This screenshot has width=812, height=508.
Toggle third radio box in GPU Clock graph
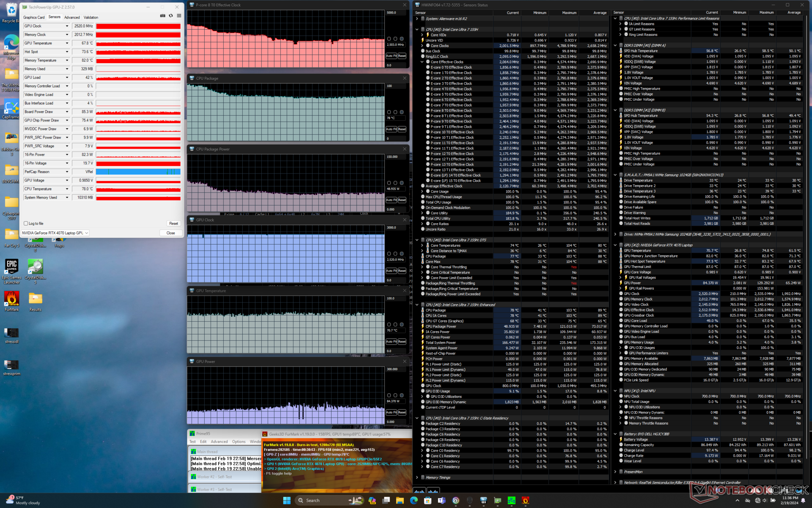coord(402,254)
